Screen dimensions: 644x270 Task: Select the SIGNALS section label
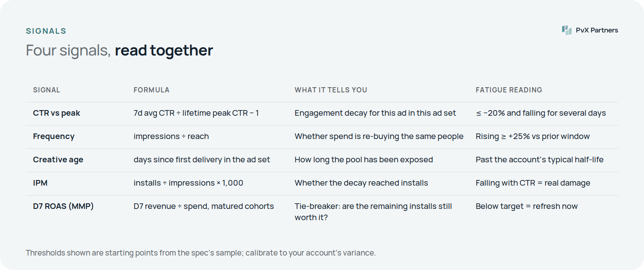tap(46, 31)
